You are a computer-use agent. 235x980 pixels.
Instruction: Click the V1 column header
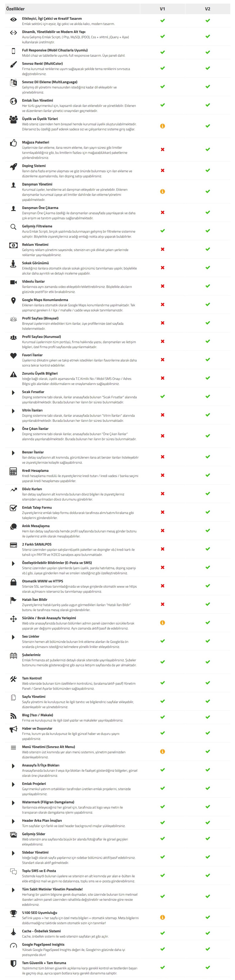(162, 9)
